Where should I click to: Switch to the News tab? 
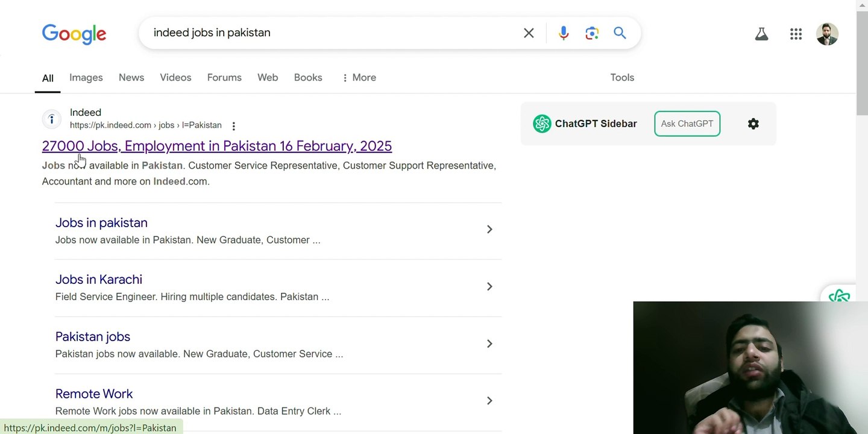point(131,77)
